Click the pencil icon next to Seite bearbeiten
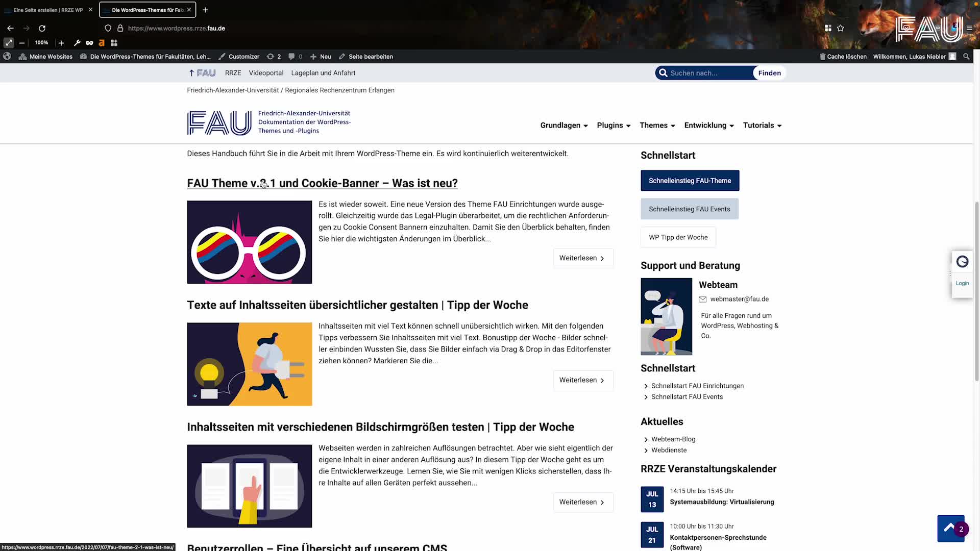 click(x=341, y=57)
